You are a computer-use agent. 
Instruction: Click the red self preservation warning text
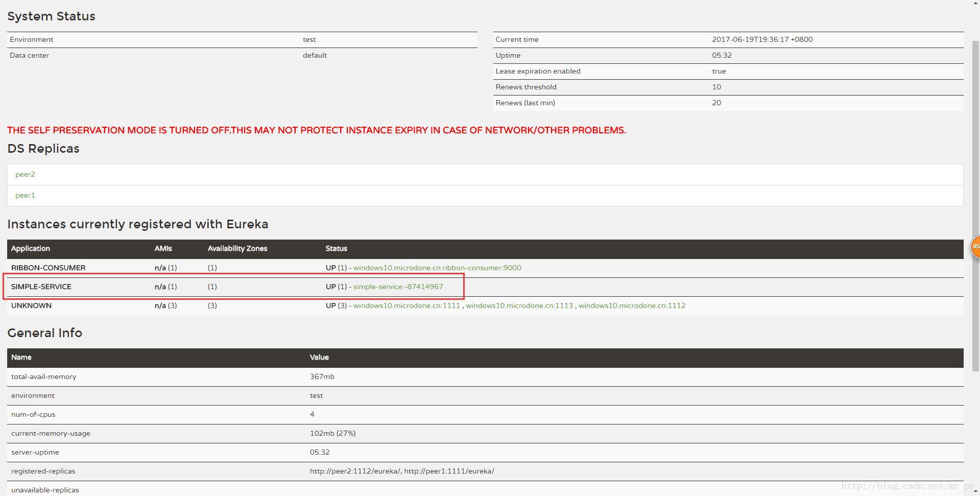[x=317, y=130]
